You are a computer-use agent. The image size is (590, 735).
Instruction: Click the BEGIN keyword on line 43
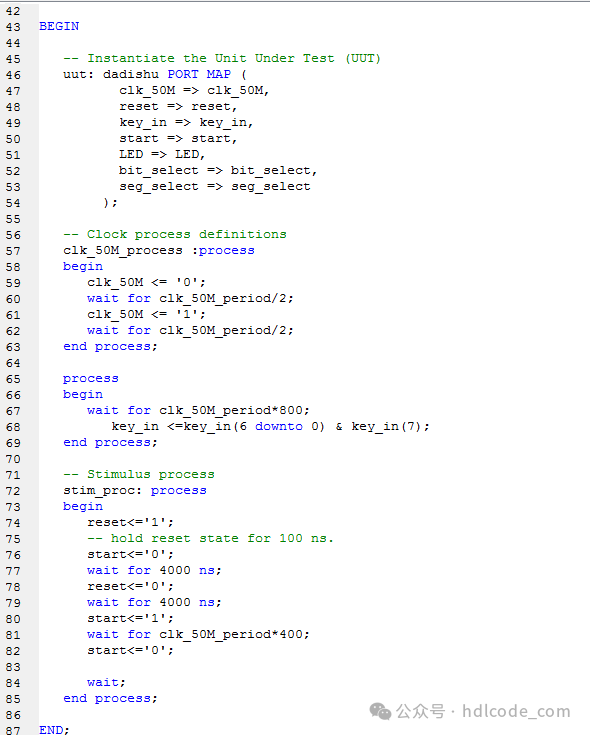[59, 26]
